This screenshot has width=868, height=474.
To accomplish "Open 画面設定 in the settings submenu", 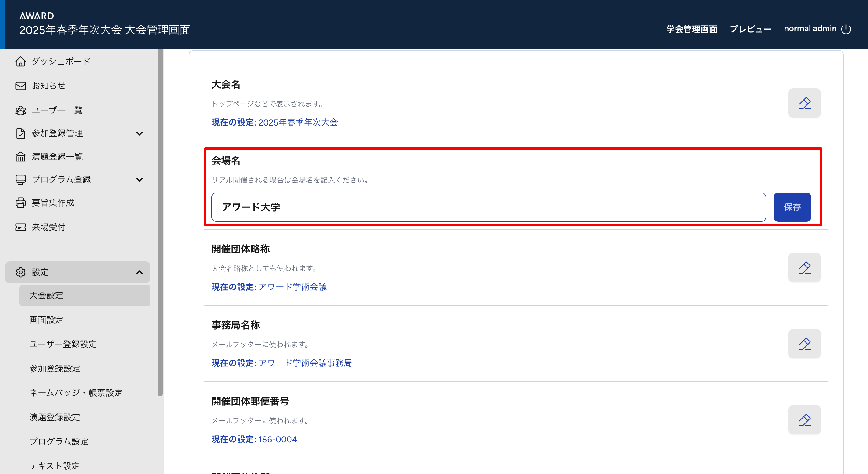I will [46, 320].
